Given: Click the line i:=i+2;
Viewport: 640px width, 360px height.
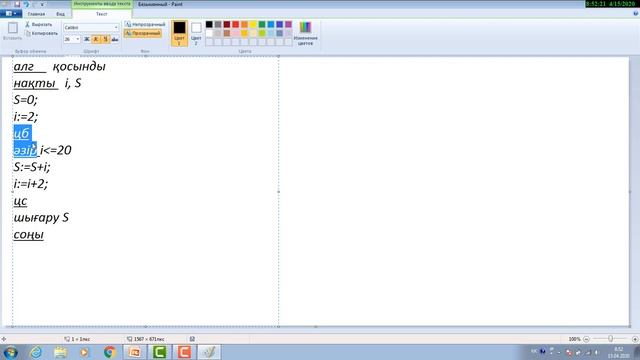Looking at the screenshot, I should [31, 184].
